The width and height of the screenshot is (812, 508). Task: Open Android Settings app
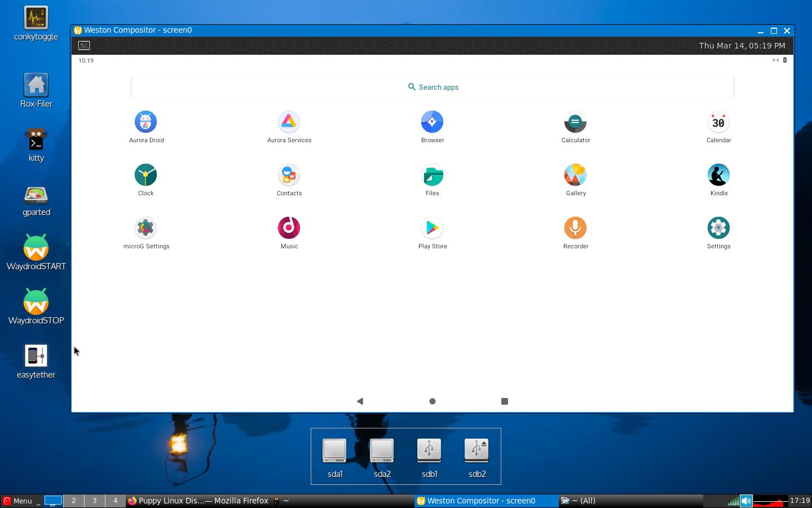[718, 229]
